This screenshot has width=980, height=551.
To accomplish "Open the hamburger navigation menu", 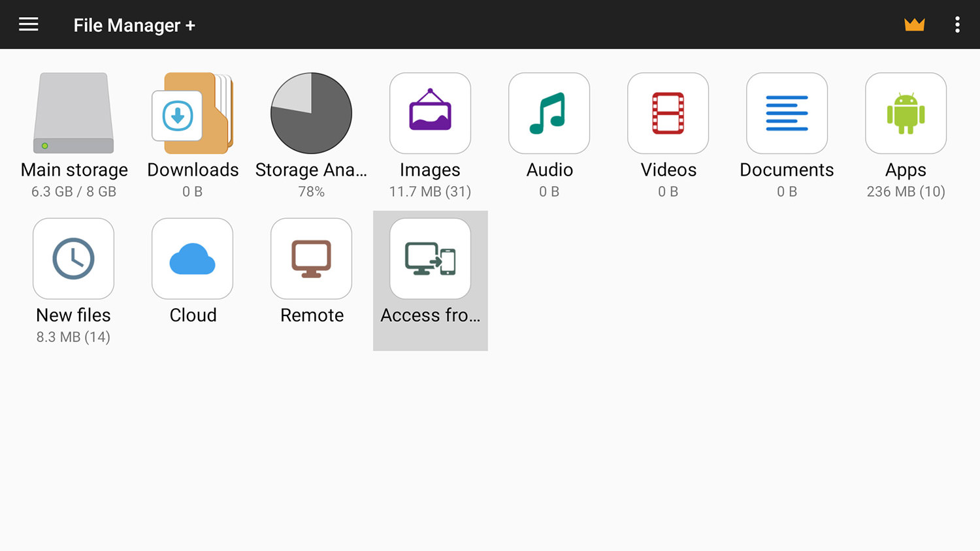I will (x=28, y=25).
